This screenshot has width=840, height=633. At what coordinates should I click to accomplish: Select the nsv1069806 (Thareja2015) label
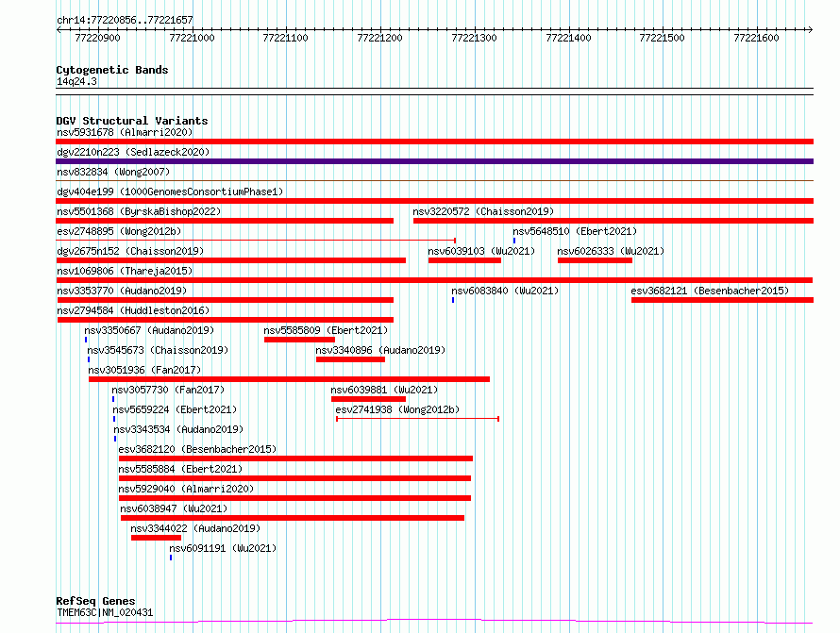pos(125,271)
